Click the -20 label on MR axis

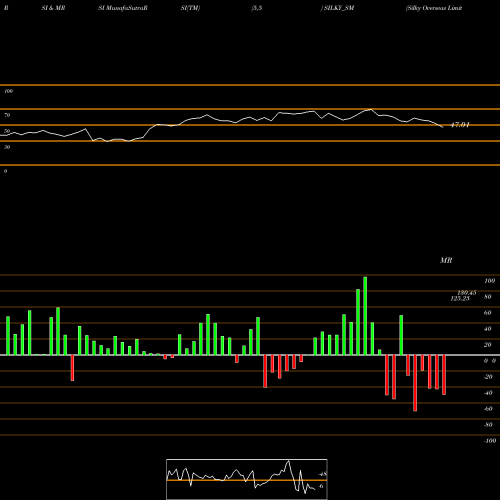coord(488,377)
